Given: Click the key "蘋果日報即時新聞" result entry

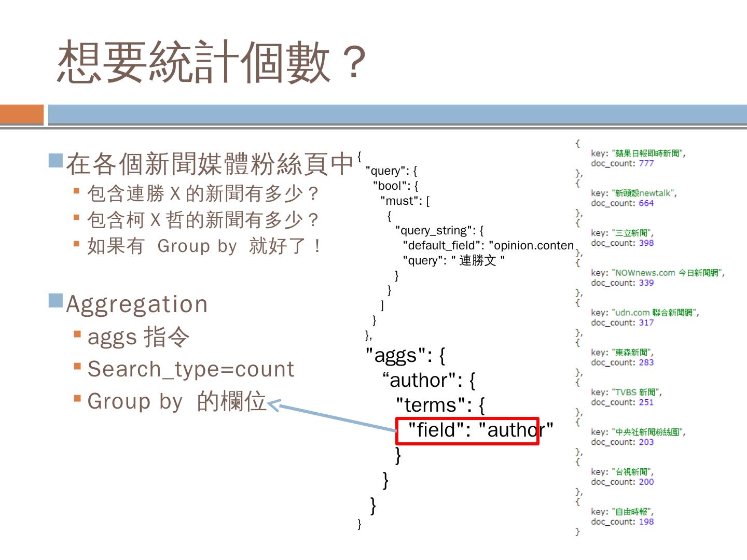Looking at the screenshot, I should [638, 153].
